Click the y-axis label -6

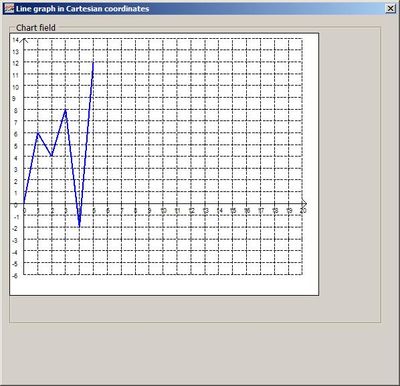(x=15, y=276)
